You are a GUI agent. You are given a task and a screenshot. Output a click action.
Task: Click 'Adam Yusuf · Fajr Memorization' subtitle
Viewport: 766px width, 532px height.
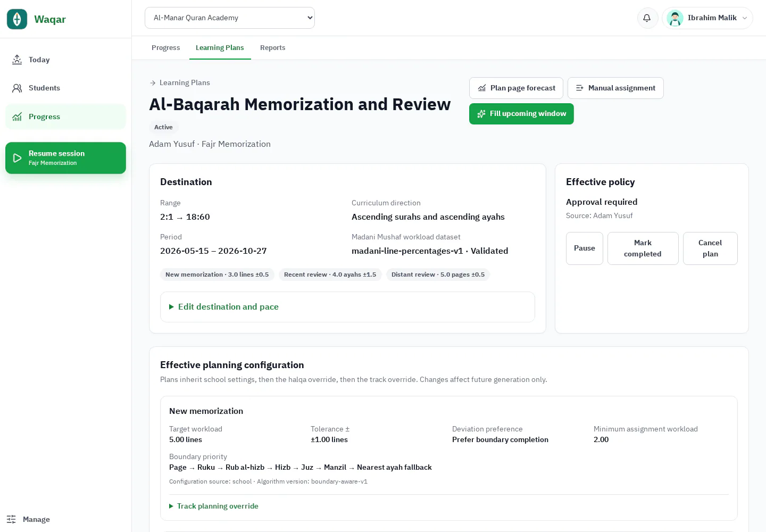point(210,144)
